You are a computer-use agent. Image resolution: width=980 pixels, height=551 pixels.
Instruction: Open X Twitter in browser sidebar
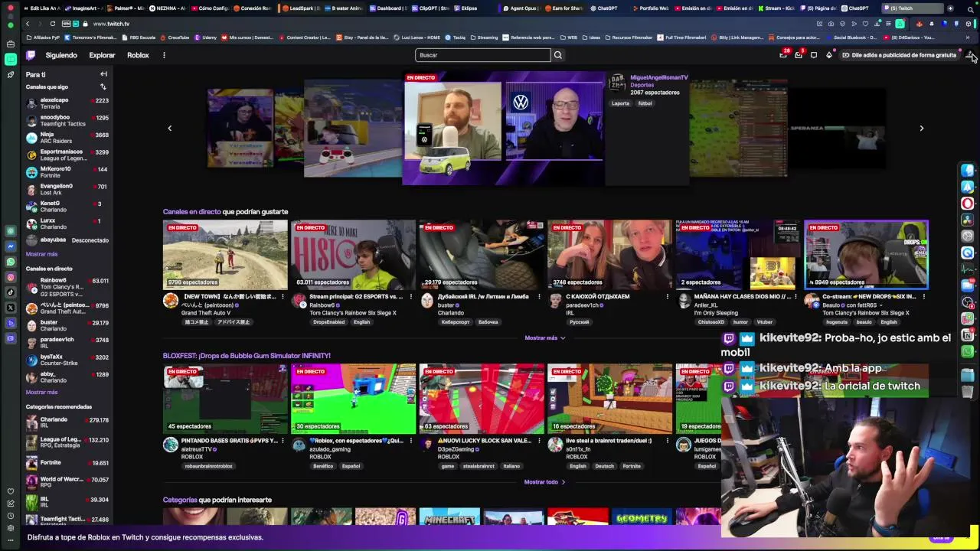(x=11, y=308)
